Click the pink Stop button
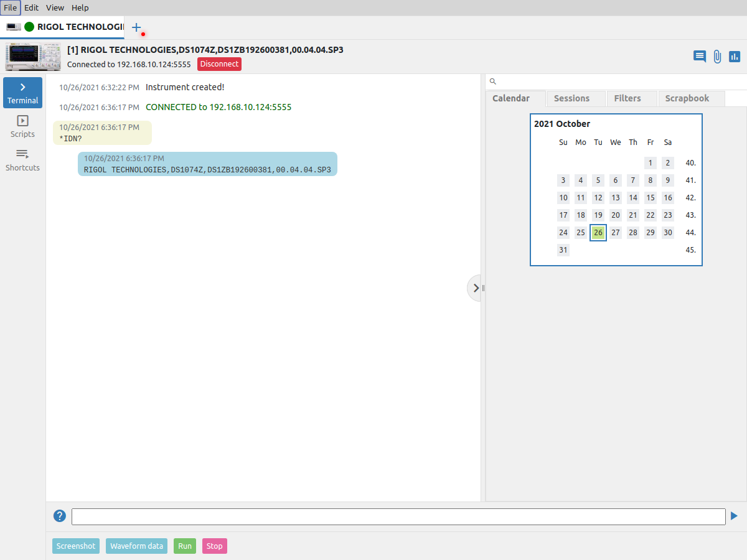The width and height of the screenshot is (747, 560). pos(215,546)
